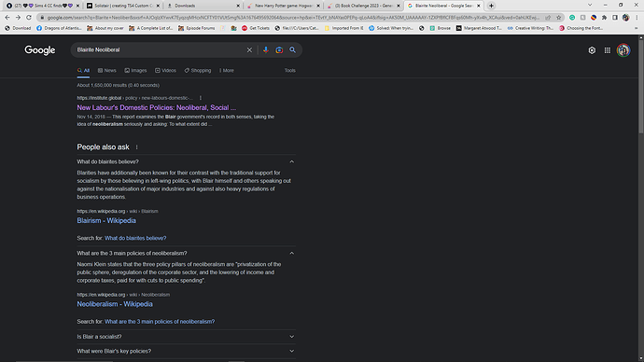Click 'About 1,650,000 results' text

tap(118, 86)
